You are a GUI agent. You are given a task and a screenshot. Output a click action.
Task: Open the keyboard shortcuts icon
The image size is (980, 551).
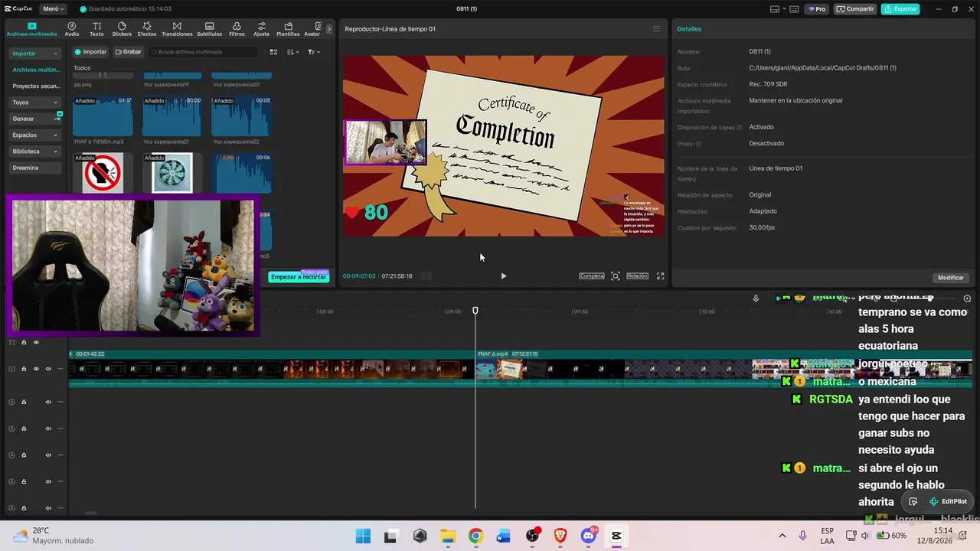pos(794,9)
